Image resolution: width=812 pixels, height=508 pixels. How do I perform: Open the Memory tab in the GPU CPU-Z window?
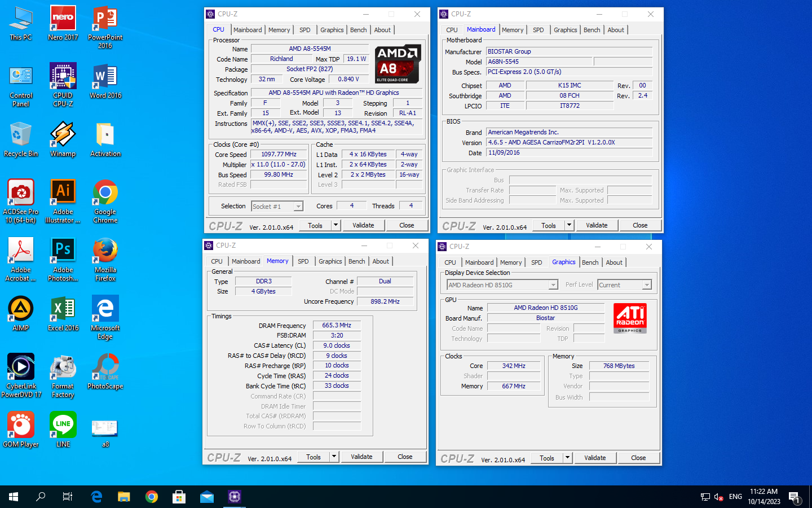[x=511, y=262]
